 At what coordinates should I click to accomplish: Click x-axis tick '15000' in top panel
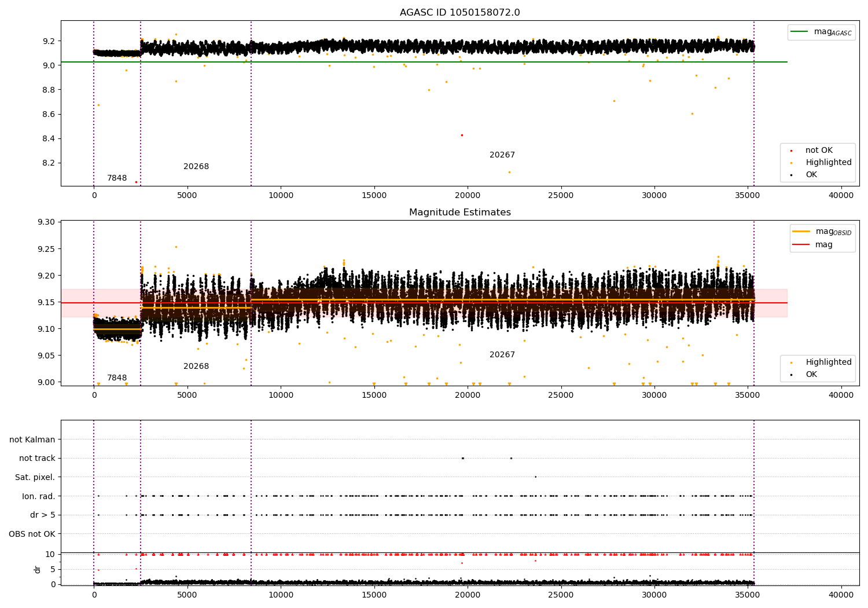374,196
